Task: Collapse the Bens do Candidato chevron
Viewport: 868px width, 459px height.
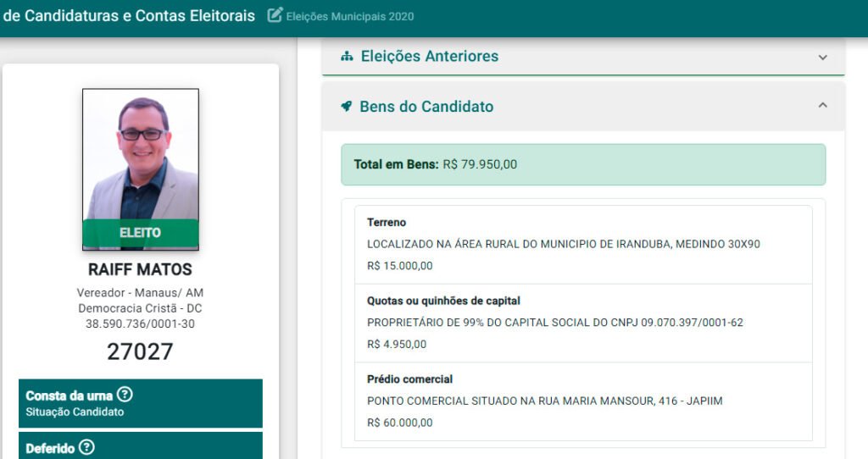Action: click(x=822, y=106)
